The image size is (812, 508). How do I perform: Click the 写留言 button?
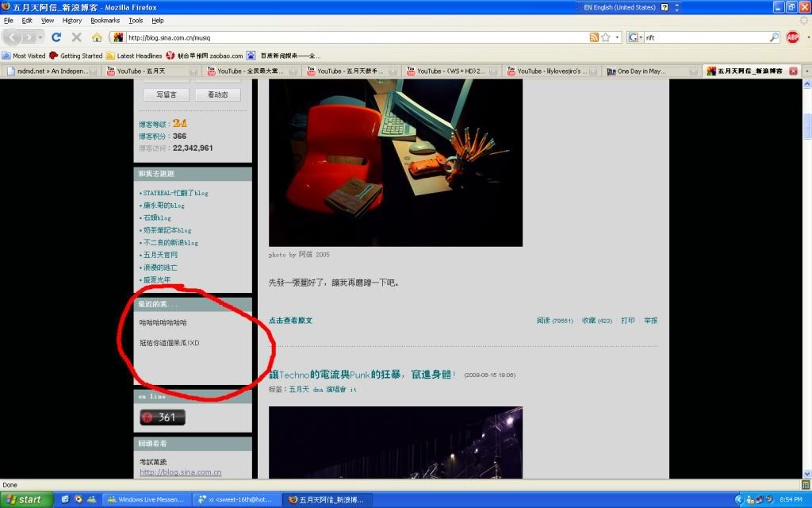tap(167, 94)
